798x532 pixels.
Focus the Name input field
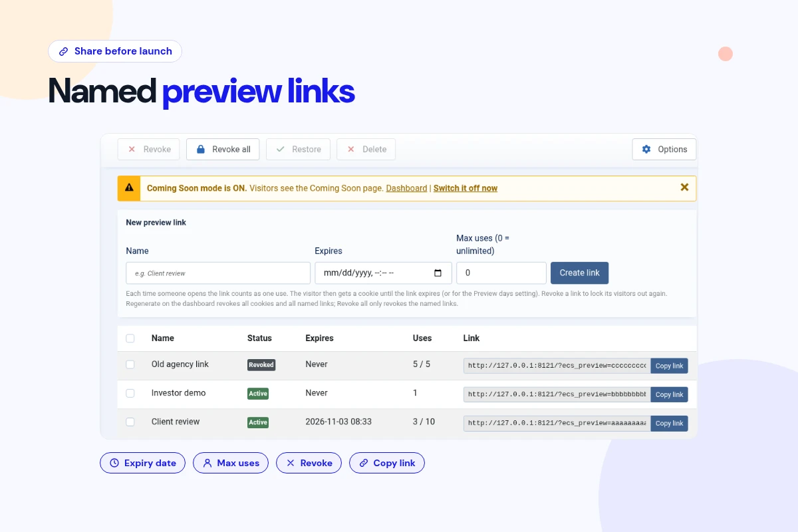pos(218,273)
